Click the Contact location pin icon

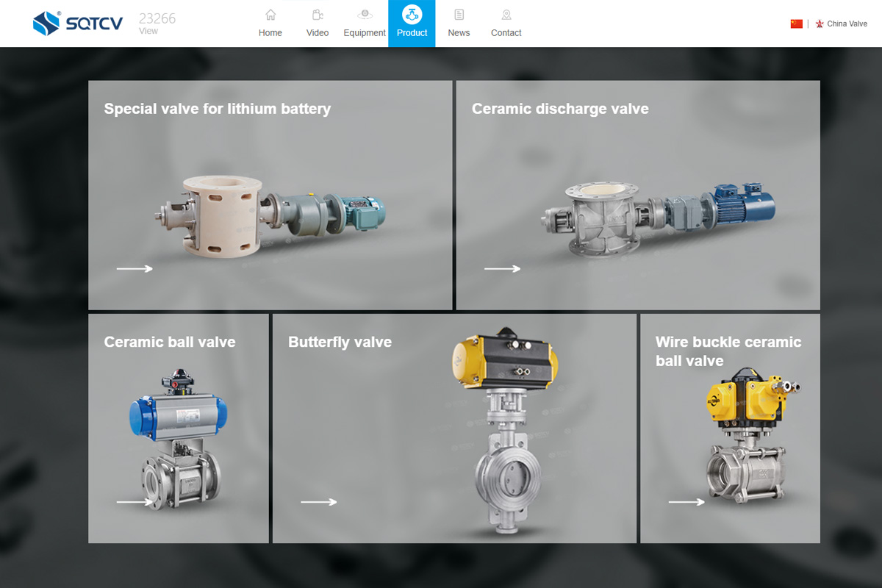[x=506, y=15]
